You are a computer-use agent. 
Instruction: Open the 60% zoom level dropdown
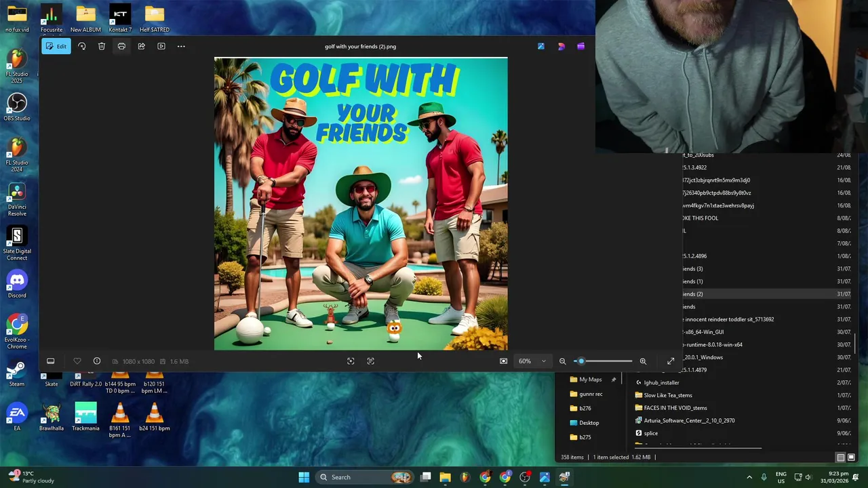pyautogui.click(x=532, y=361)
